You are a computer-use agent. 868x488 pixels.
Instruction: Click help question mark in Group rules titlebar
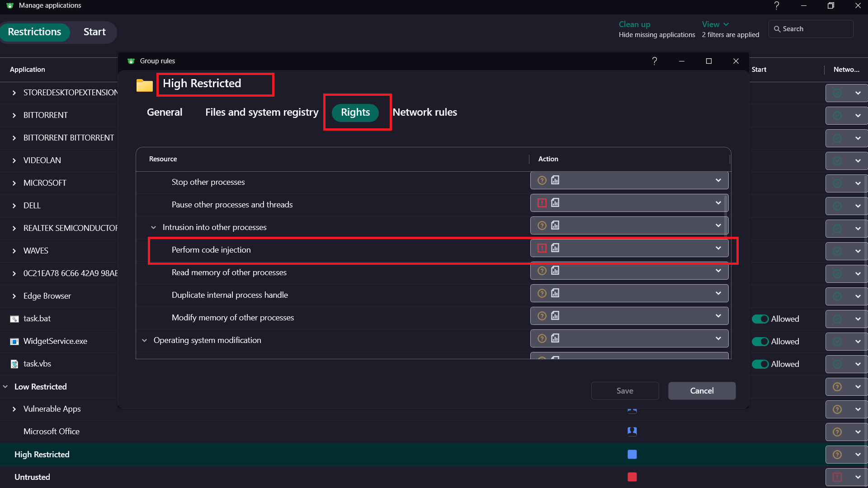(654, 61)
